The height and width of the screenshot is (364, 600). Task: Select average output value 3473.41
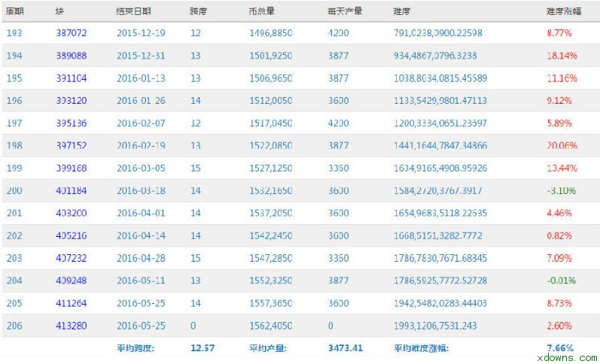[345, 348]
